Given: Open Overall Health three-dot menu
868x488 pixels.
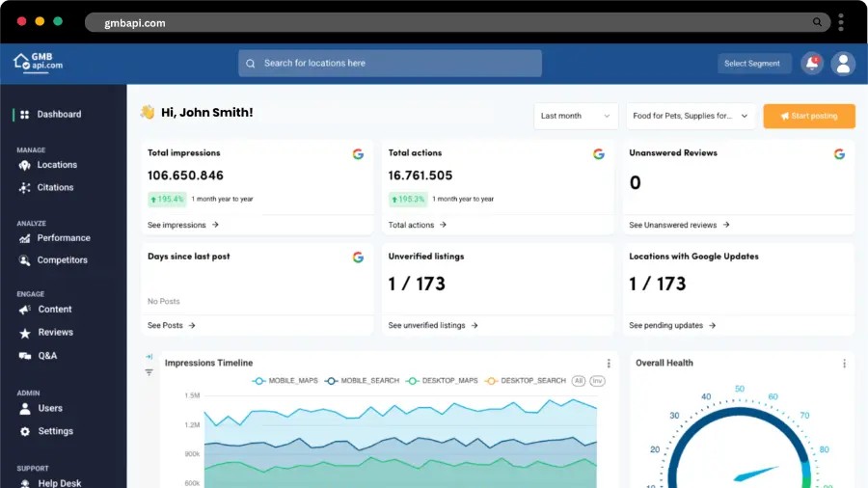Looking at the screenshot, I should (844, 363).
